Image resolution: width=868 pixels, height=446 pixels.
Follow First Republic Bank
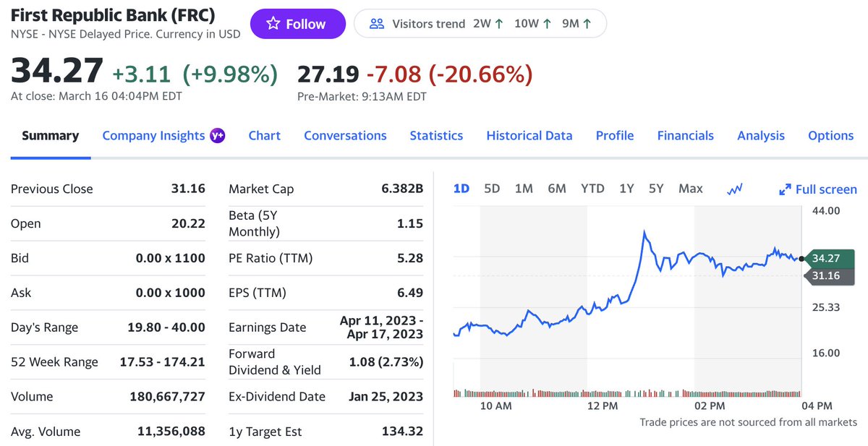click(298, 24)
